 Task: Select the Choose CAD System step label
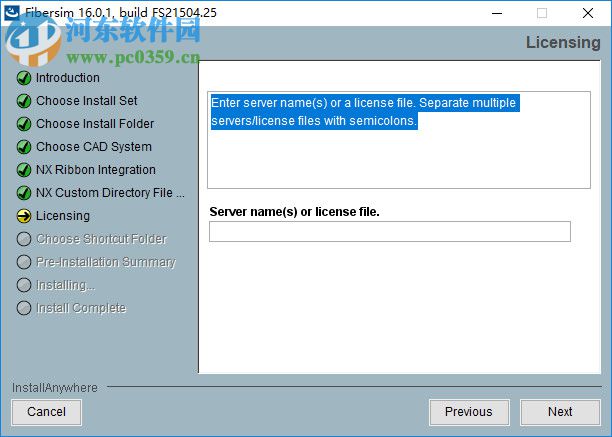pyautogui.click(x=94, y=147)
